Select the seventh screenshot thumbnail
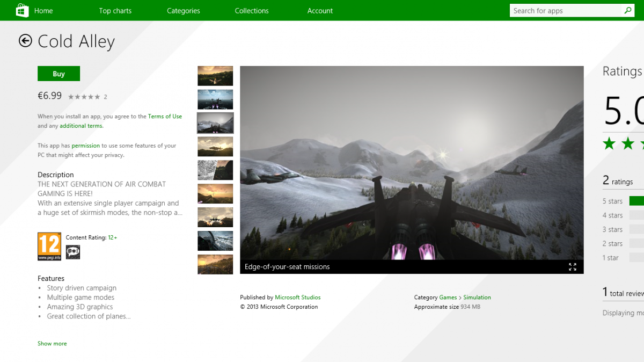 [215, 217]
